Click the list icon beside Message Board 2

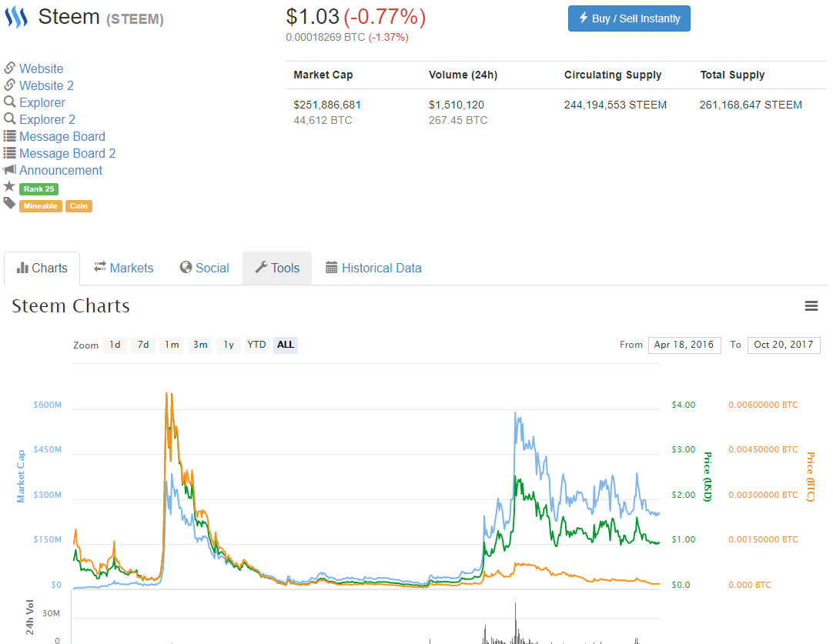tap(9, 153)
